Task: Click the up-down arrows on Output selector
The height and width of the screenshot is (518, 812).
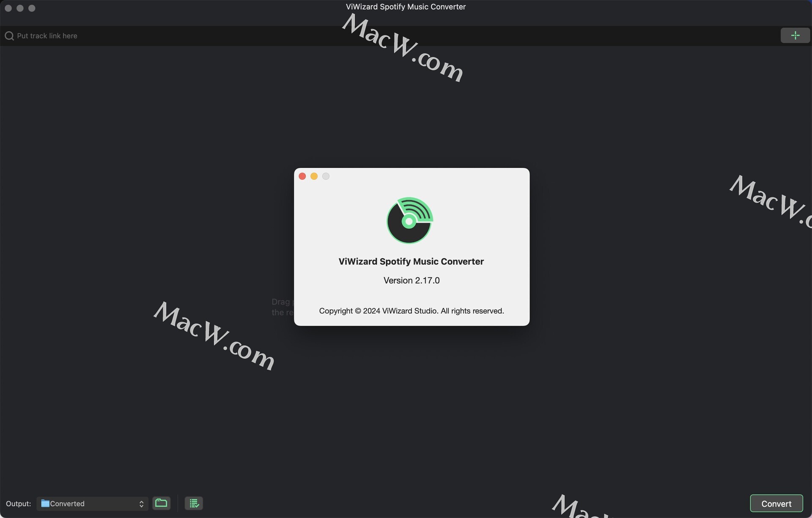Action: (141, 504)
